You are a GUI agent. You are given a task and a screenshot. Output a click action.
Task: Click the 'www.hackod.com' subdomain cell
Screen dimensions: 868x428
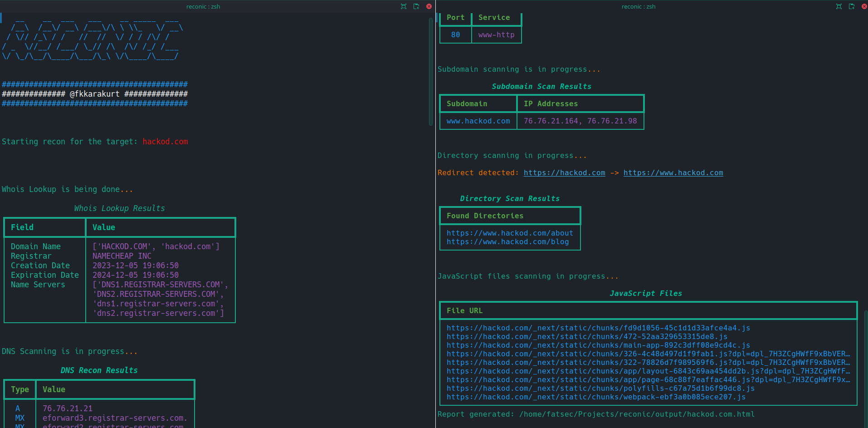(x=478, y=121)
